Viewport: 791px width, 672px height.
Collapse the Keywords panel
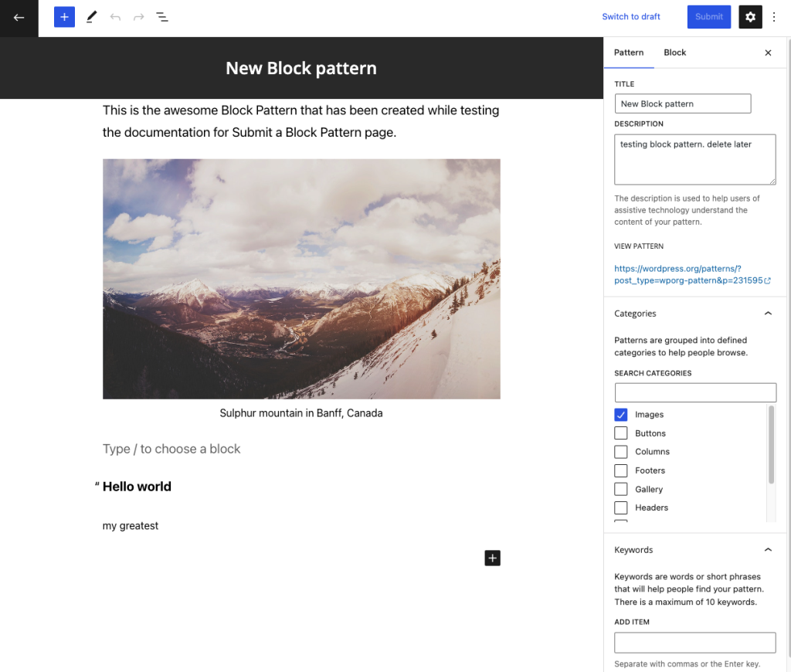point(767,550)
